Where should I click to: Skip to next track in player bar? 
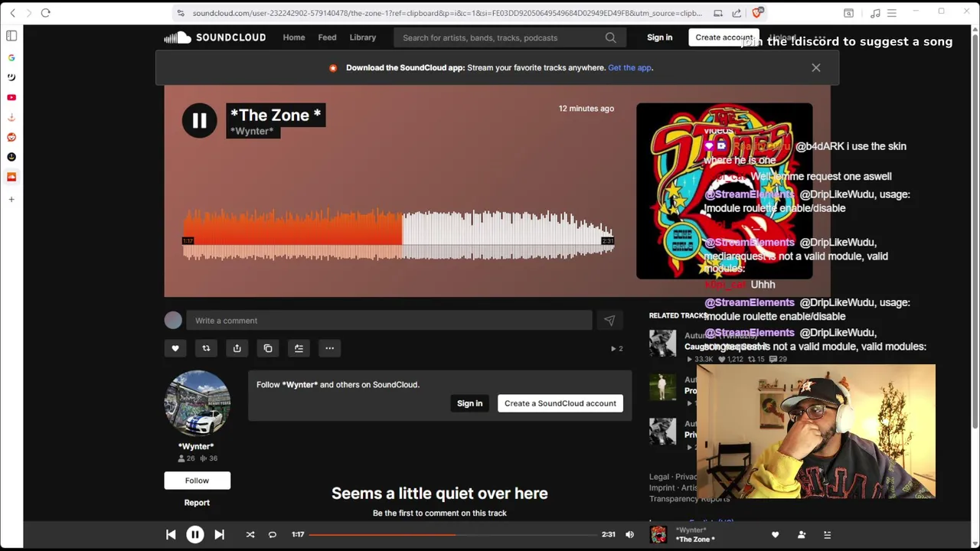click(x=219, y=535)
